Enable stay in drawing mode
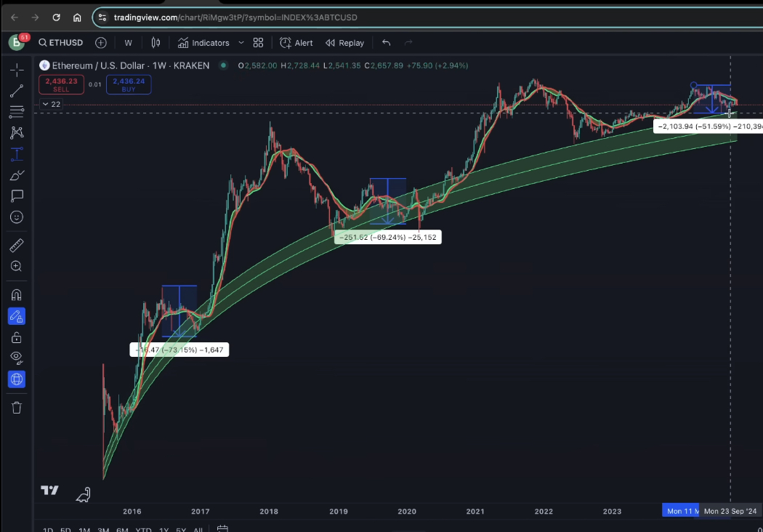The height and width of the screenshot is (532, 763). (x=16, y=315)
